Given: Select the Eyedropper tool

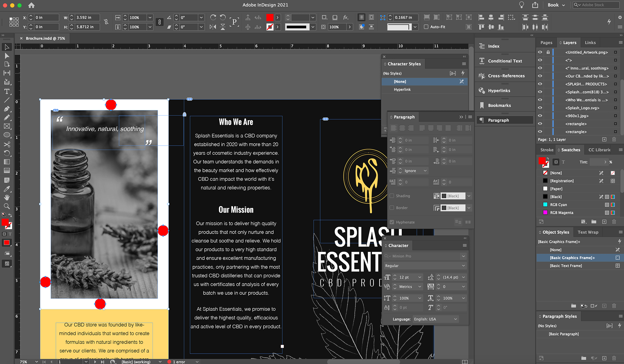Looking at the screenshot, I should coord(6,189).
